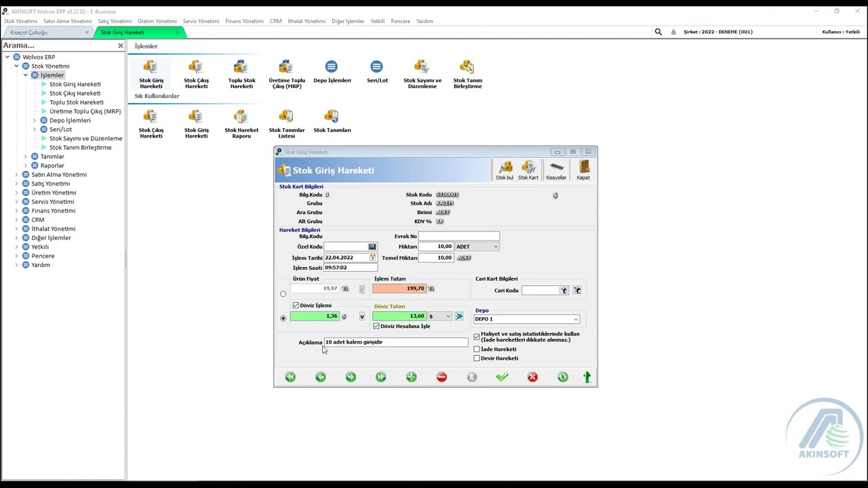The height and width of the screenshot is (488, 868).
Task: Click the notification bell icon
Action: coord(673,32)
